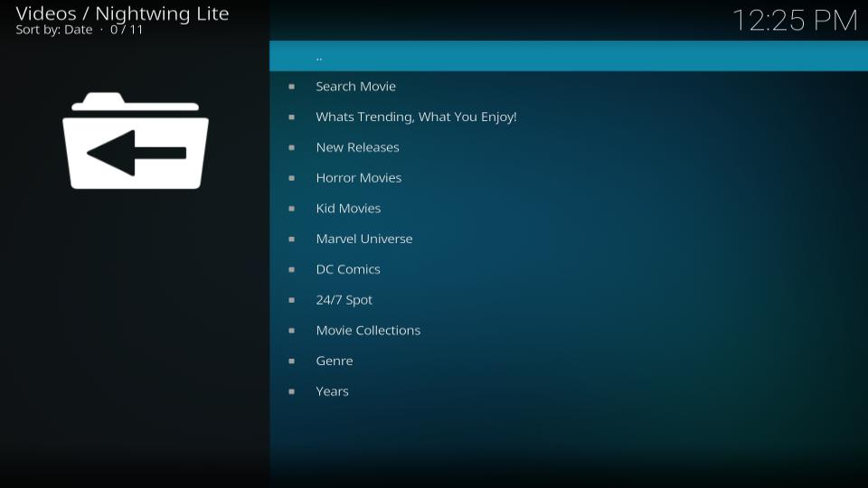
Task: Open the Kid Movies category
Action: (569, 208)
